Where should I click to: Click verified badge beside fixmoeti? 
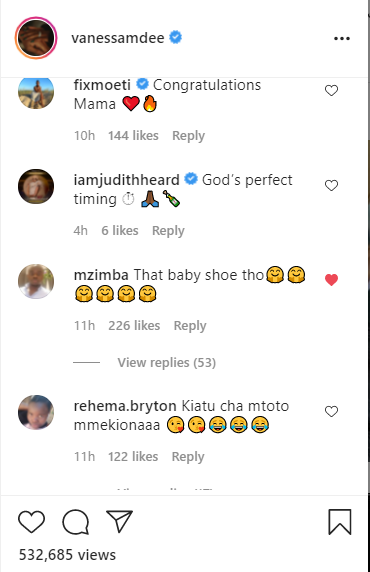tap(142, 84)
